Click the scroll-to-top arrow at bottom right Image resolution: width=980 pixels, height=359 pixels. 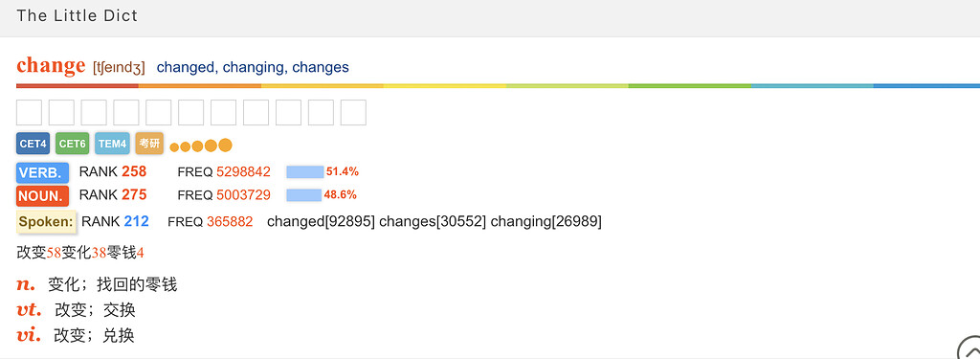(970, 348)
